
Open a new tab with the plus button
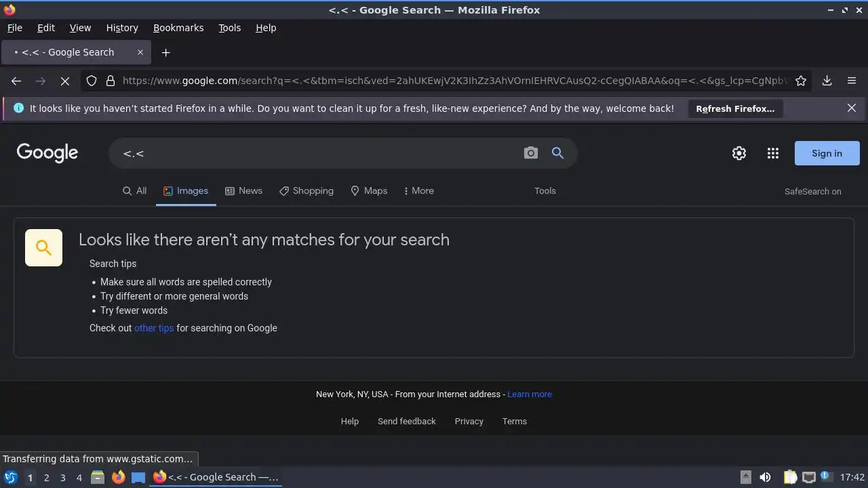click(165, 52)
